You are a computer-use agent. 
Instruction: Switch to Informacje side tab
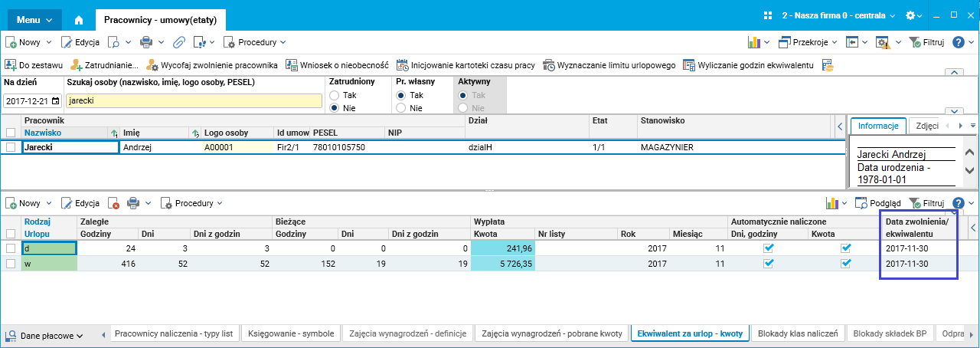(879, 126)
